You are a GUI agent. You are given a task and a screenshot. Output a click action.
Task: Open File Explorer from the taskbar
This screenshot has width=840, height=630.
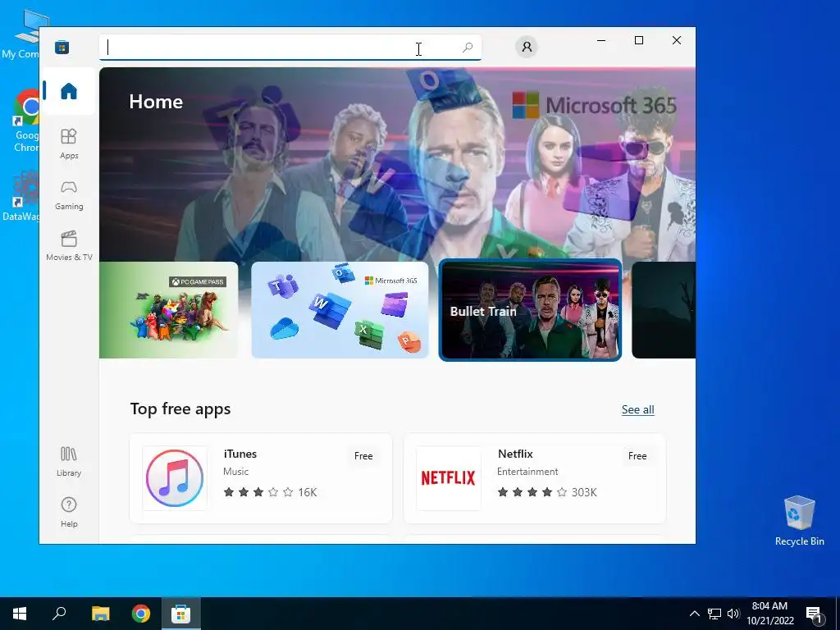(100, 614)
